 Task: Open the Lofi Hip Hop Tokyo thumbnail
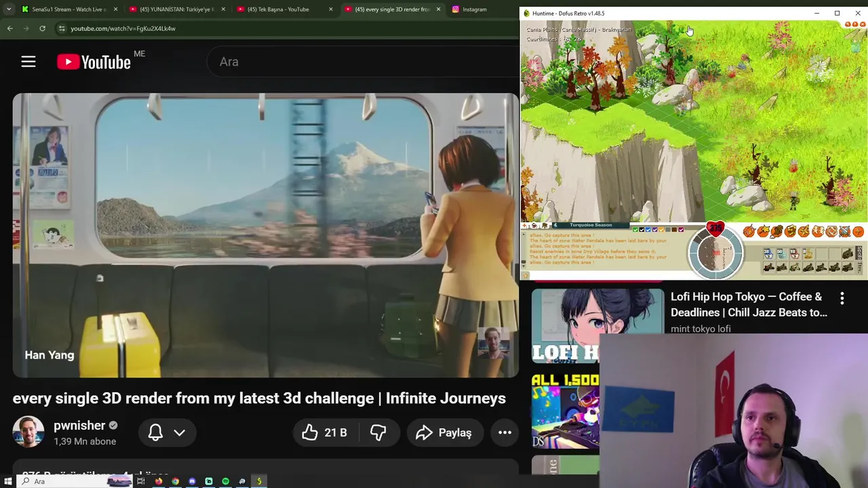pos(597,326)
